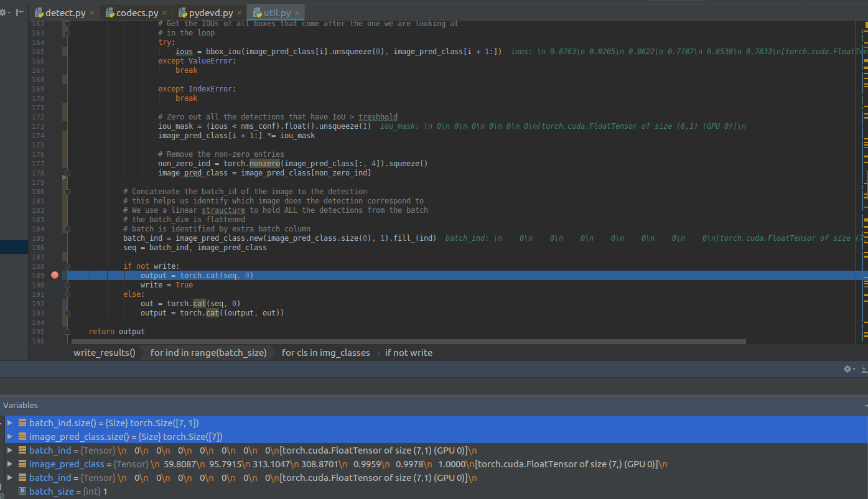
Task: Click the batch_ind.size() row's variable icon
Action: point(22,423)
